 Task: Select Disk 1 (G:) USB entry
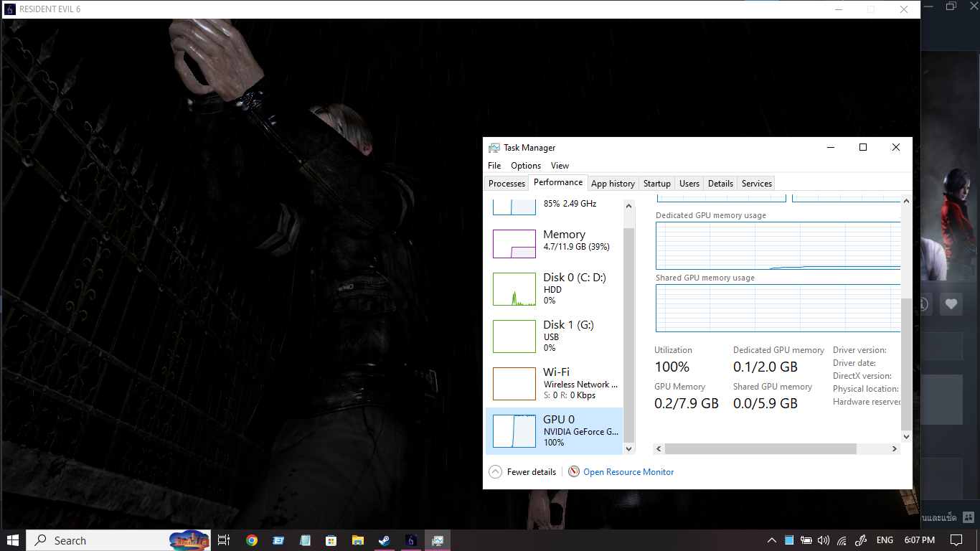555,336
